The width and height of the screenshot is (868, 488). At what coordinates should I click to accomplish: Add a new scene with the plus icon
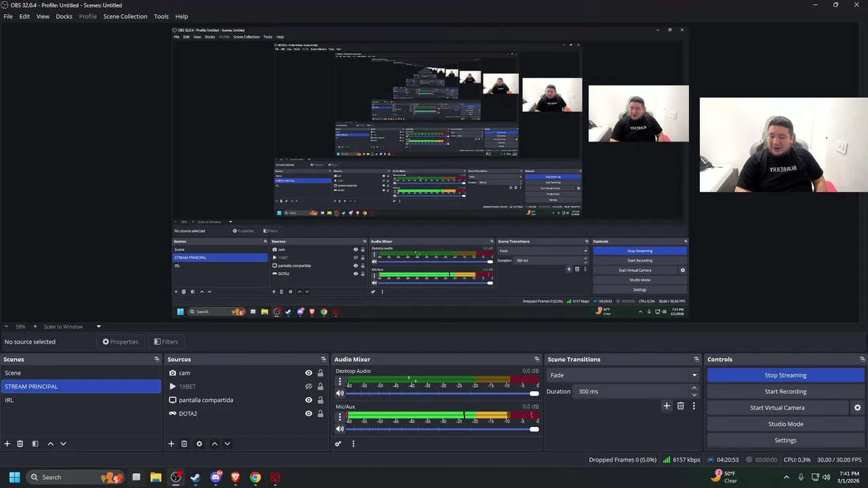[7, 443]
